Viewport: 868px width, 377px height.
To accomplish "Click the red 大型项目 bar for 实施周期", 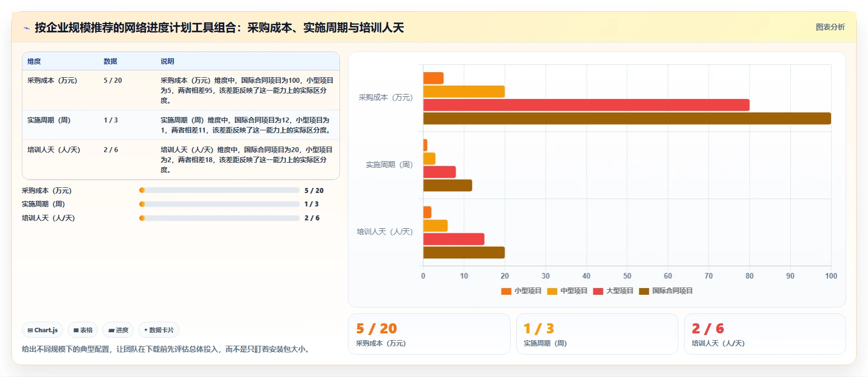I will 440,172.
